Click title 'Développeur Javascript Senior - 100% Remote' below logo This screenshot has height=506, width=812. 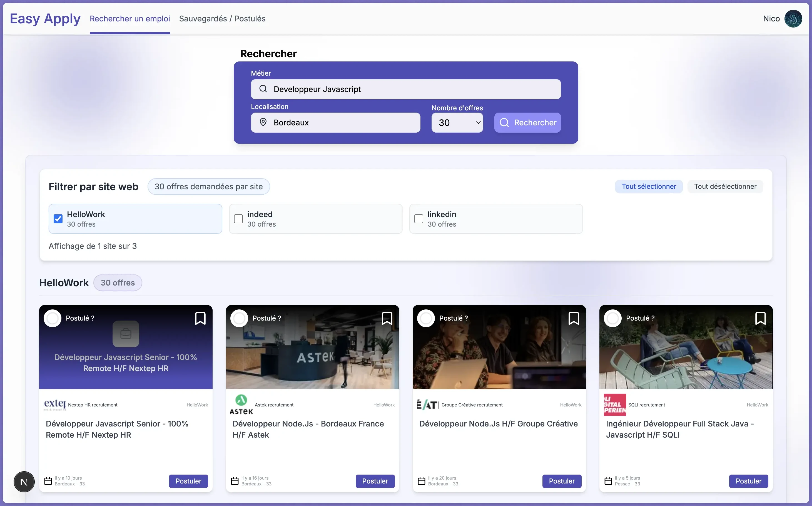(x=117, y=429)
